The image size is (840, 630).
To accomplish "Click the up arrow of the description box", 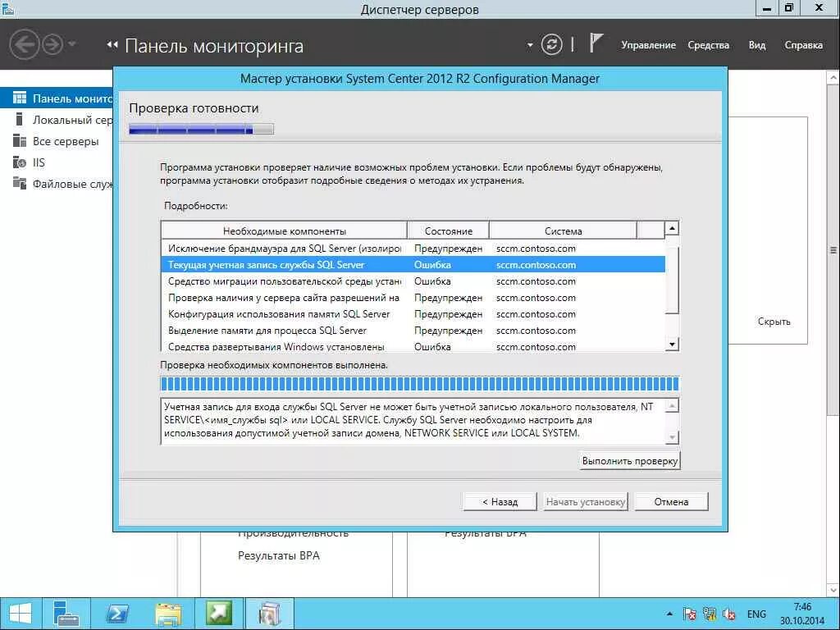I will coord(672,405).
